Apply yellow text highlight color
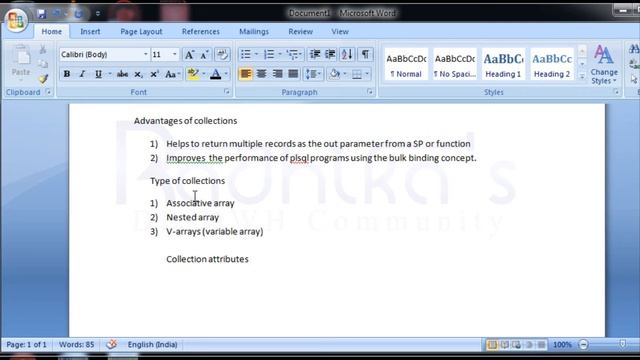Image resolution: width=640 pixels, height=360 pixels. click(193, 74)
